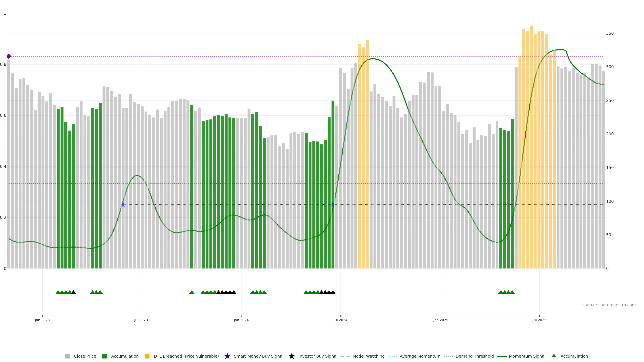The image size is (644, 362).
Task: Click the purple Demand Threshold diamond marker
Action: [9, 56]
